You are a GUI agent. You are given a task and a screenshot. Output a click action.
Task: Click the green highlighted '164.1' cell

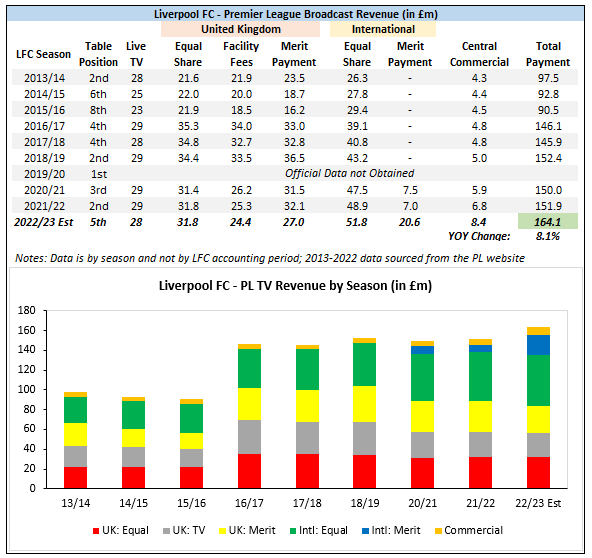[x=548, y=221]
